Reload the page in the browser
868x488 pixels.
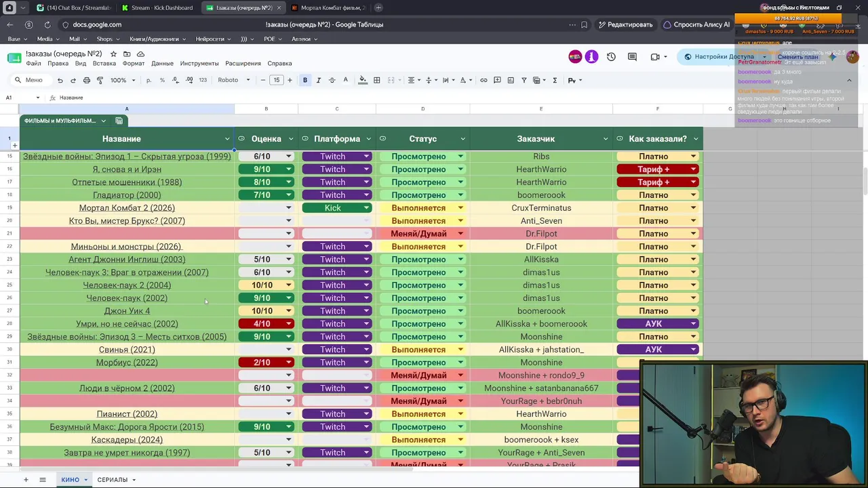(47, 24)
